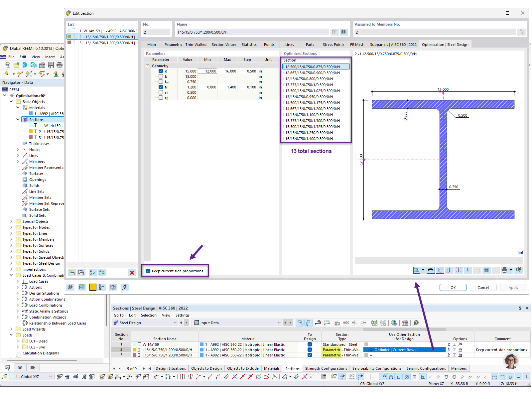This screenshot has width=532, height=399.
Task: Toggle dimension display in the section viewer
Action: [x=430, y=270]
